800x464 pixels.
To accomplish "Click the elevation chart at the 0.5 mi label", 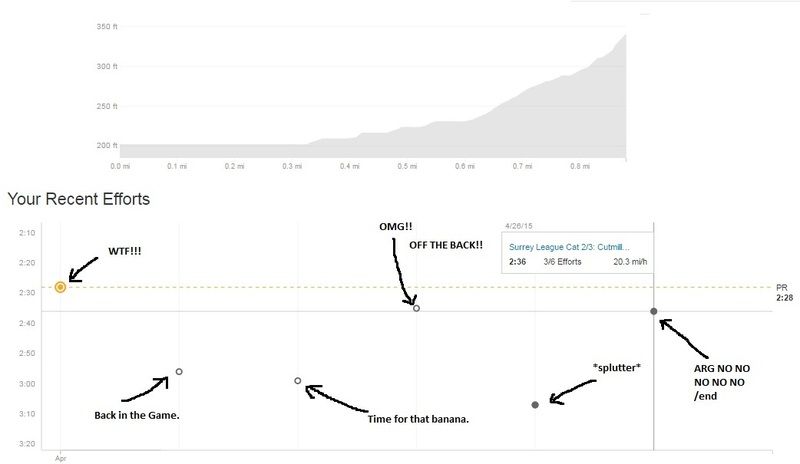I will (x=407, y=166).
